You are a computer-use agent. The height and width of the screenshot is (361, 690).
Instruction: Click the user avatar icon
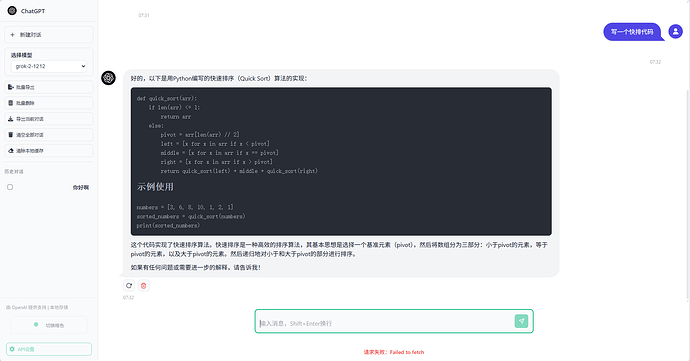coord(675,32)
